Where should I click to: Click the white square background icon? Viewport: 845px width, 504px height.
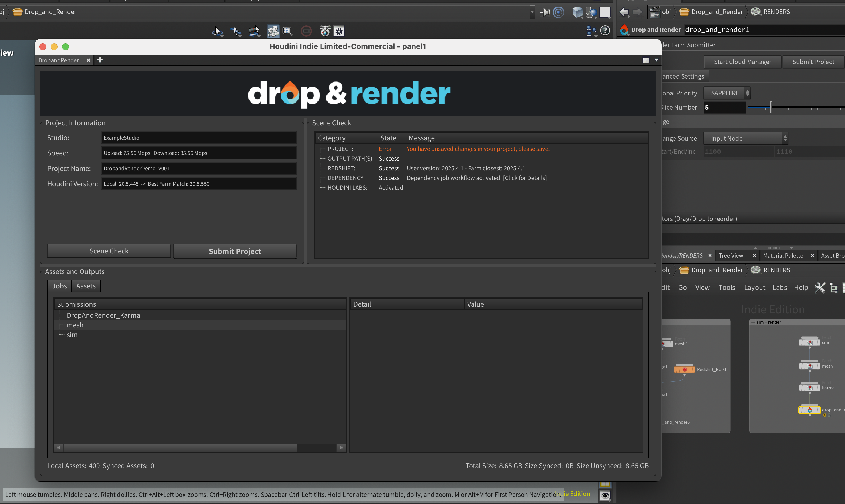click(x=605, y=12)
